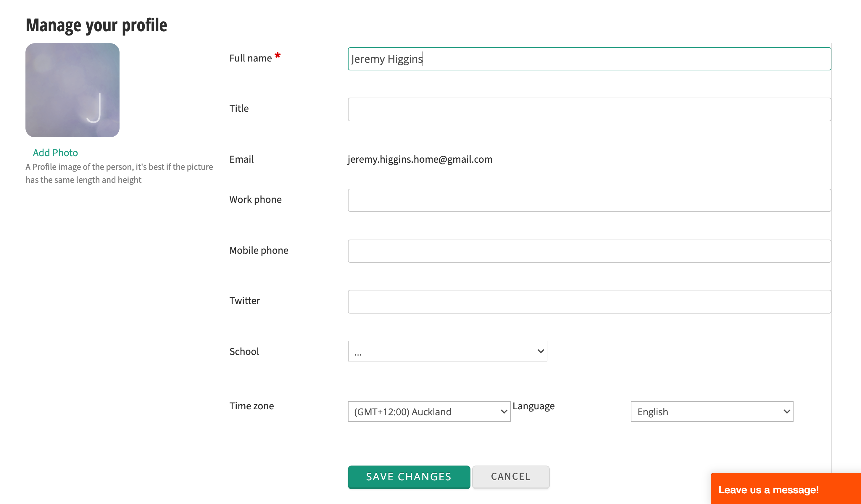Focus the Mobile phone input

(589, 251)
